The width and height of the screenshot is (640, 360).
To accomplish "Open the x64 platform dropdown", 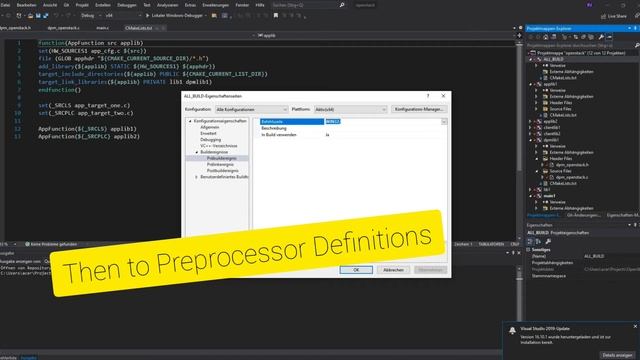I will 123,16.
